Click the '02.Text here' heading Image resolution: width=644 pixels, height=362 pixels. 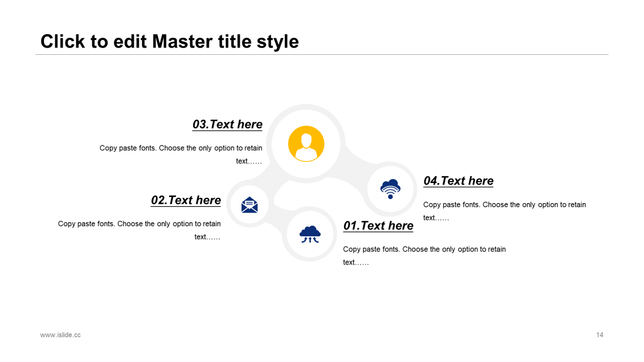186,200
